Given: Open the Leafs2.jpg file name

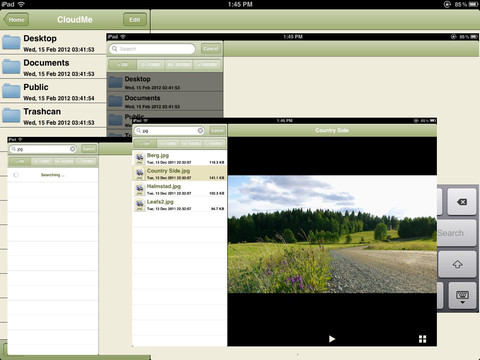Looking at the screenshot, I should point(160,202).
